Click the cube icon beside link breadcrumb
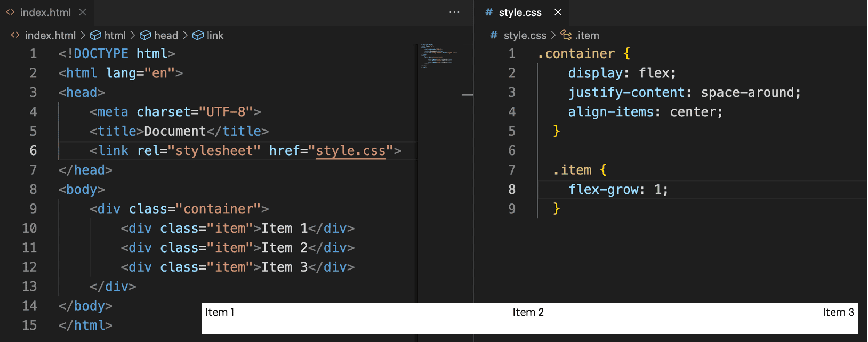868x342 pixels. coord(198,35)
